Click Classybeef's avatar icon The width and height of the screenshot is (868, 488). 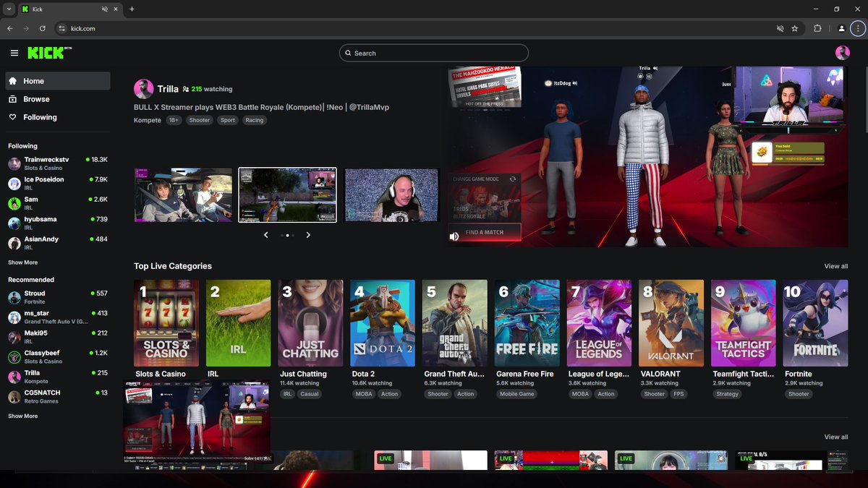point(14,357)
